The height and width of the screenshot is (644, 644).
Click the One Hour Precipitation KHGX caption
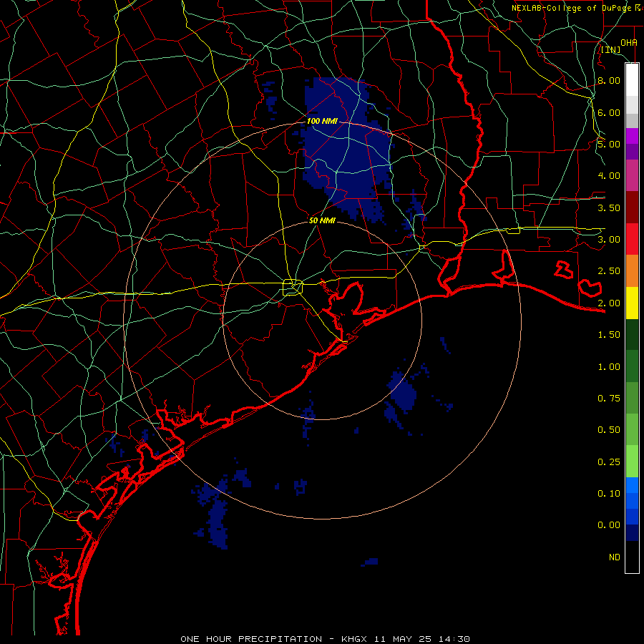pos(326,639)
